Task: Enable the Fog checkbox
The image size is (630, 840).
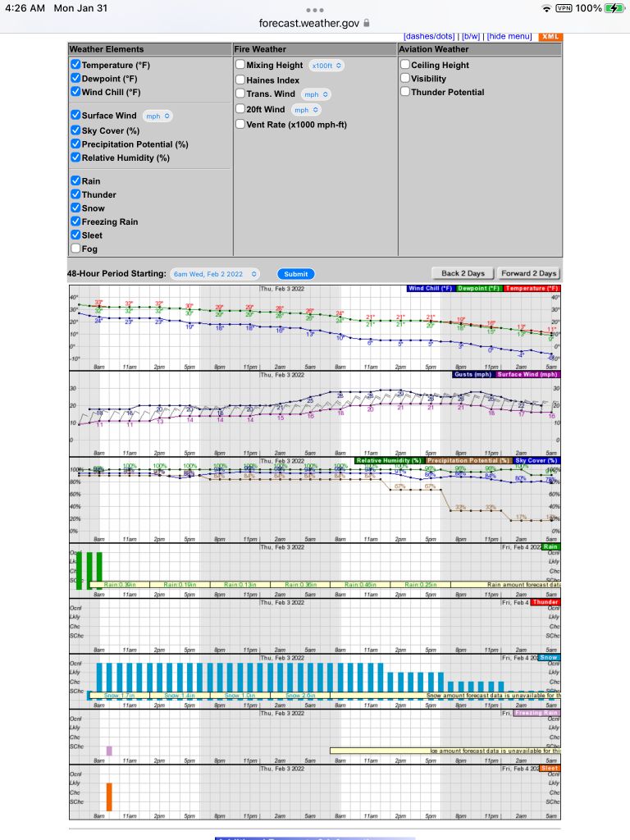Action: pyautogui.click(x=75, y=248)
